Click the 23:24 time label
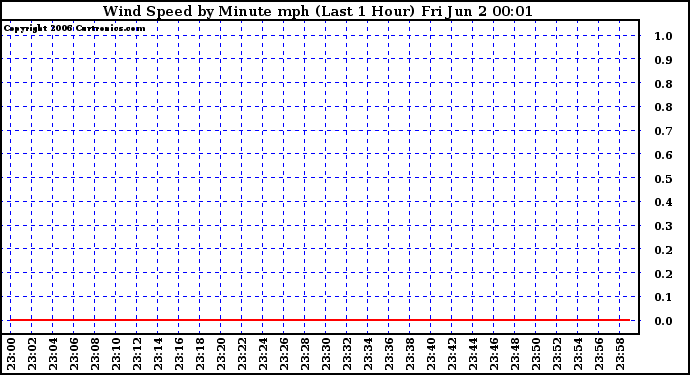Screen dimensions: 690x375 [x=263, y=354]
